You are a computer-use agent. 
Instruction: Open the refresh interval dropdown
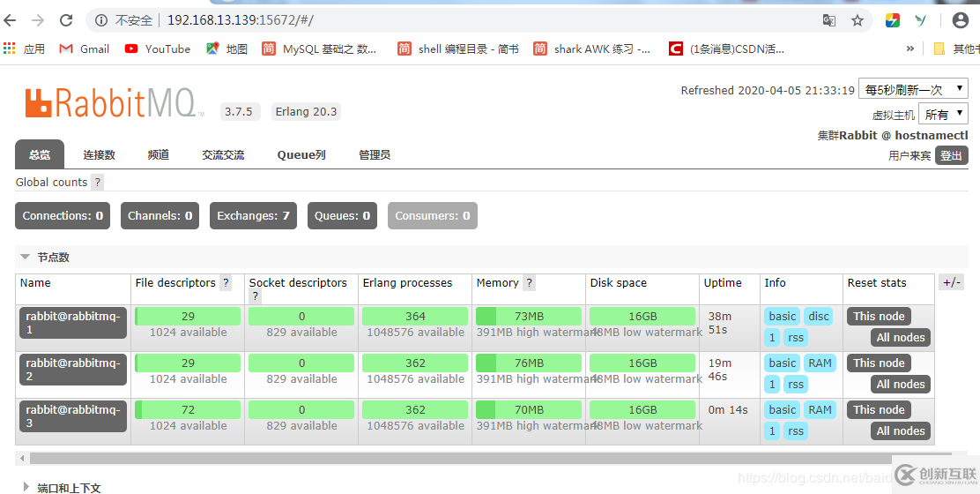[x=913, y=89]
